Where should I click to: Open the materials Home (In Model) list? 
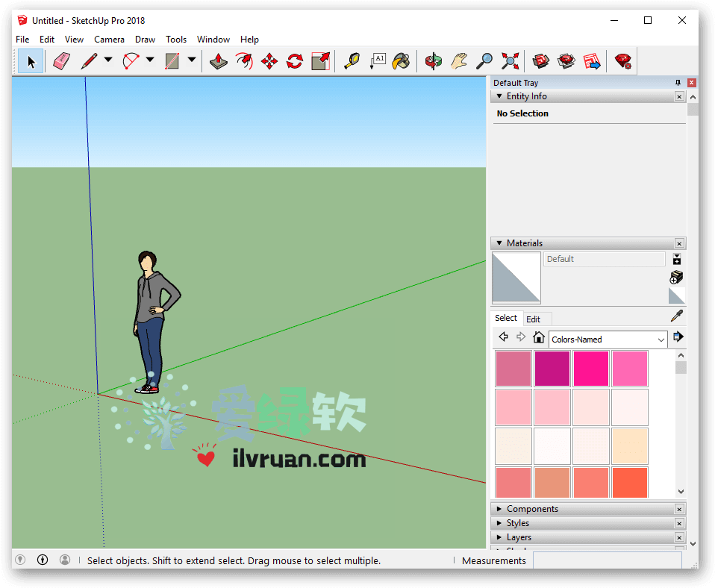[x=539, y=337]
